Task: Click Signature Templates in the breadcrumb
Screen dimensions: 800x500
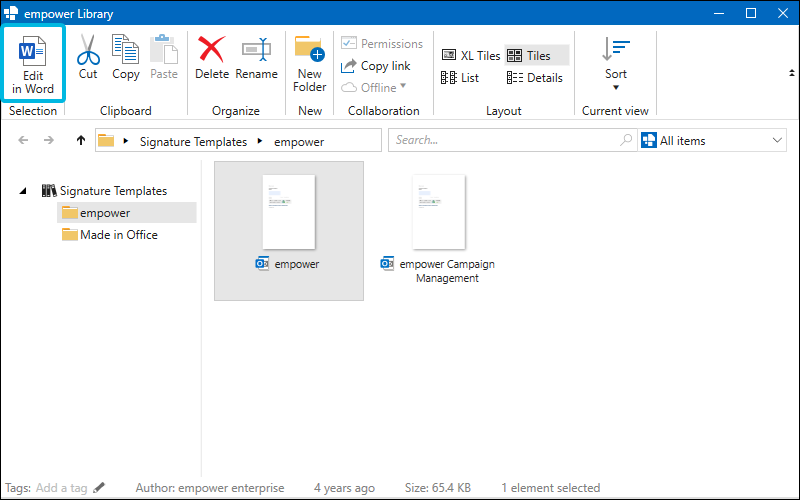Action: click(x=193, y=142)
